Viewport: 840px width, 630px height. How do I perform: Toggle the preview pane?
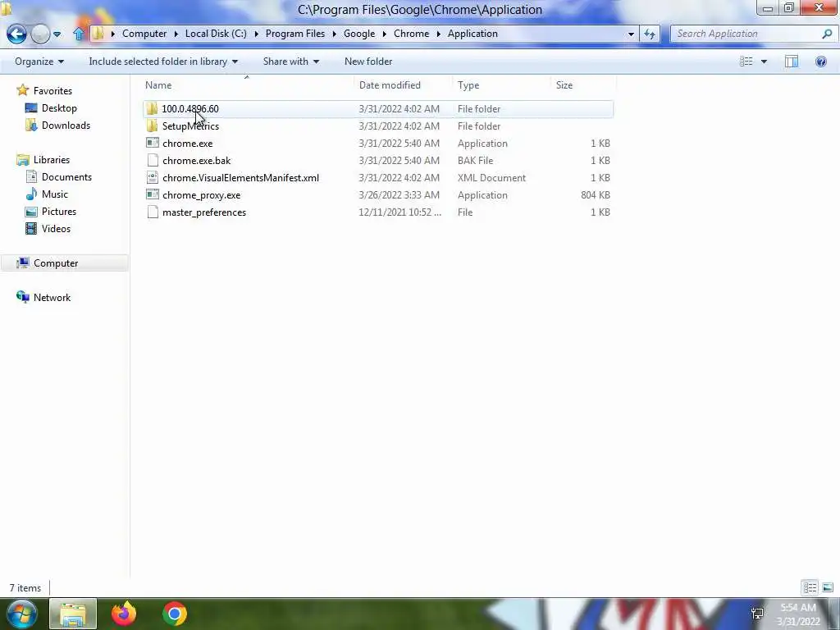click(x=792, y=62)
